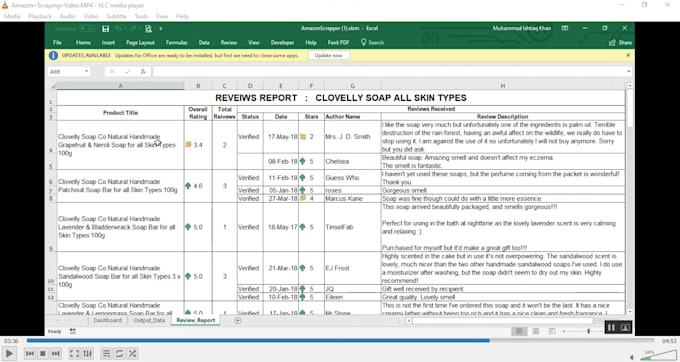Mute audio with the VLC speaker icon
Viewport: 680px width, 362px height.
[x=631, y=357]
